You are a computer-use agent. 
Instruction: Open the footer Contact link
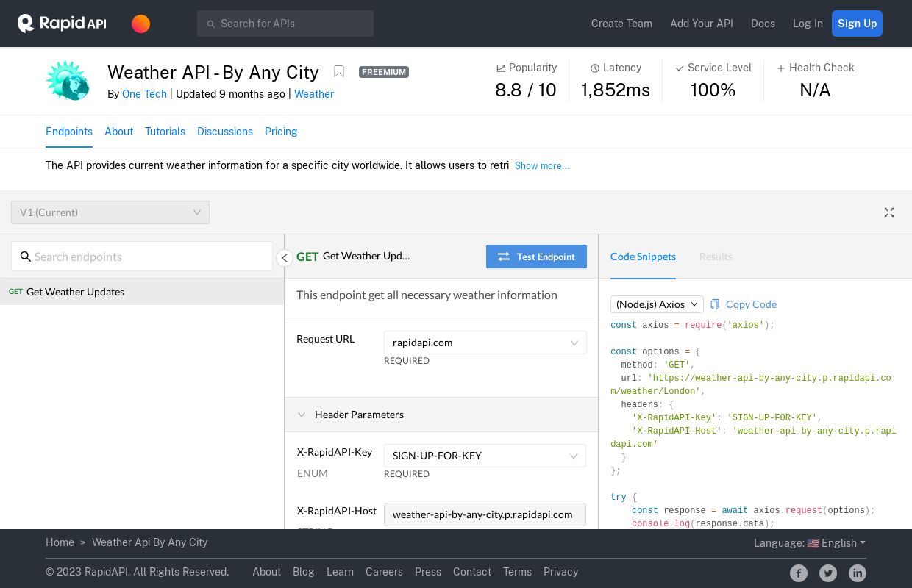tap(472, 572)
